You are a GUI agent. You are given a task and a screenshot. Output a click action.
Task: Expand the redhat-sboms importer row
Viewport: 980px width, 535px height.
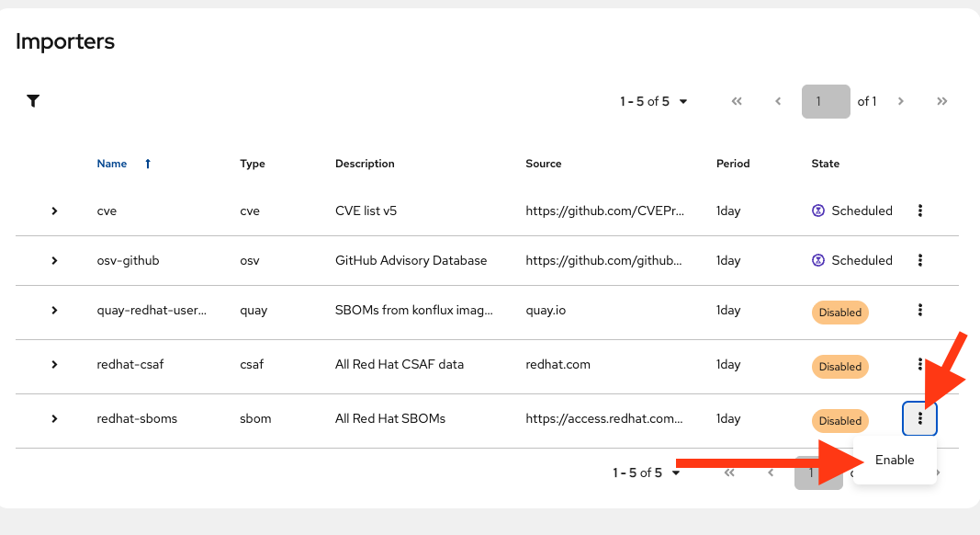click(x=54, y=418)
